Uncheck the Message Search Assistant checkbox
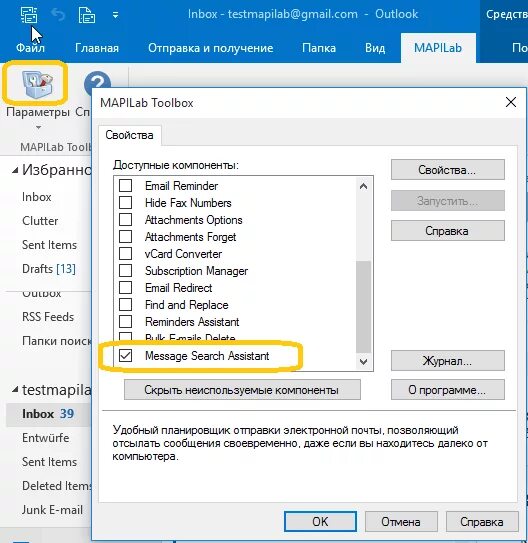 (125, 356)
